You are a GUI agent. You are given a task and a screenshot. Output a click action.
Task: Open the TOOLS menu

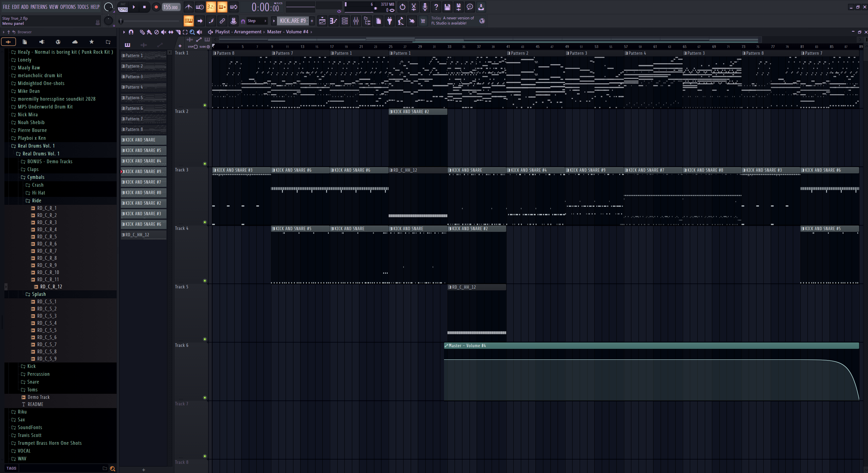click(x=83, y=7)
